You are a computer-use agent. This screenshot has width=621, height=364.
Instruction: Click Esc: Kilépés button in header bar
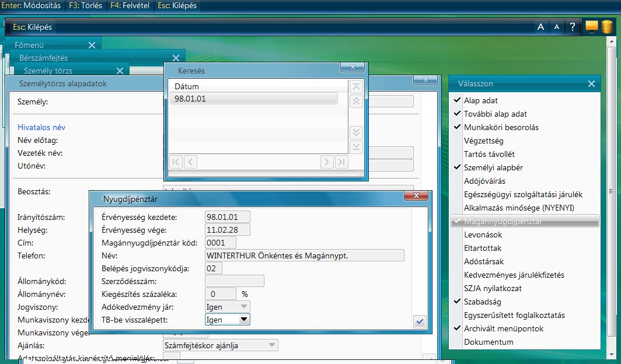pyautogui.click(x=33, y=27)
